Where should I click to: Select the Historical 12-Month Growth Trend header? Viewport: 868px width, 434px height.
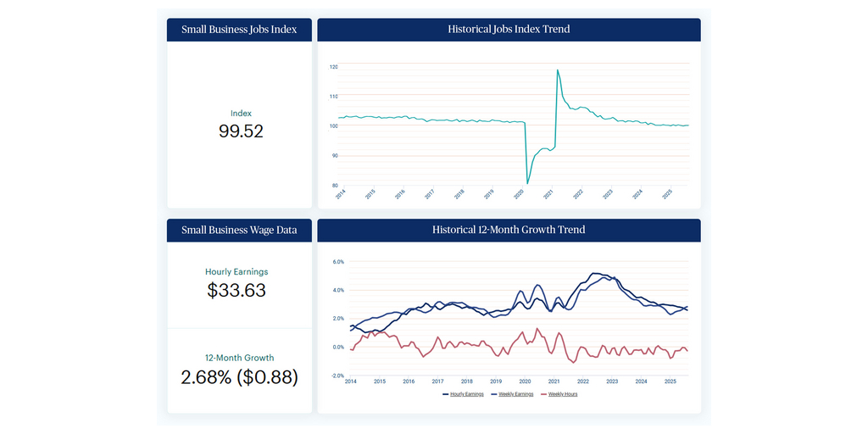click(x=509, y=230)
